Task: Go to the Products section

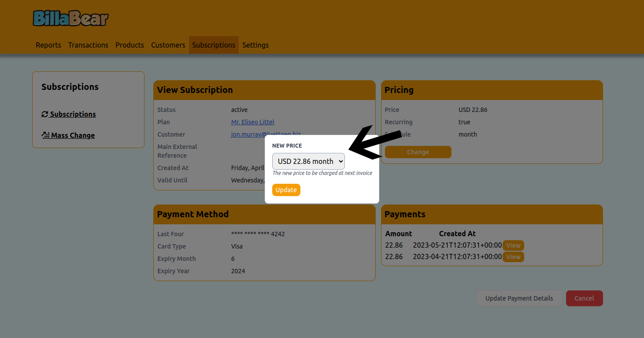Action: [x=130, y=45]
